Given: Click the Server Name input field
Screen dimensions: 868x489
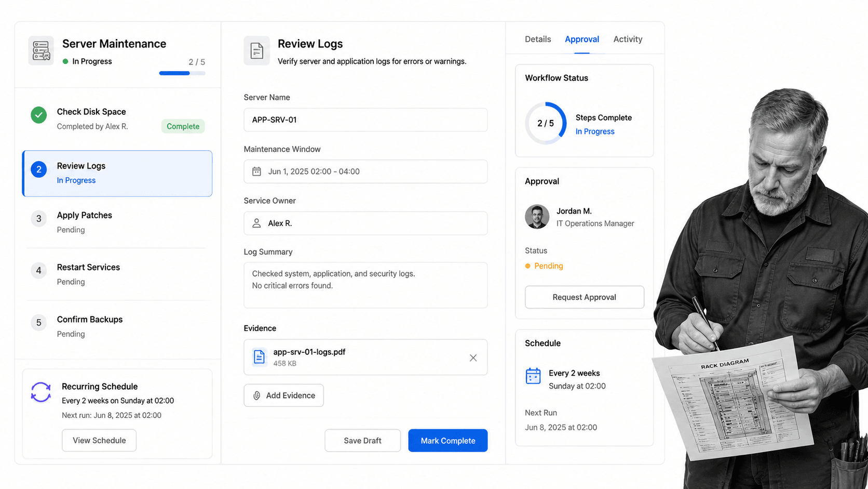Looking at the screenshot, I should pos(365,120).
